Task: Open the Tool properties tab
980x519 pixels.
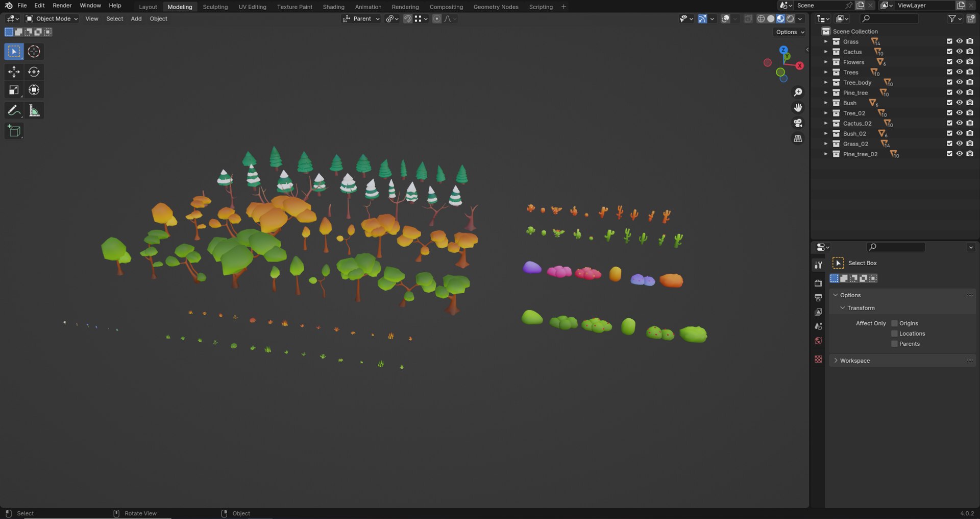Action: (x=818, y=265)
